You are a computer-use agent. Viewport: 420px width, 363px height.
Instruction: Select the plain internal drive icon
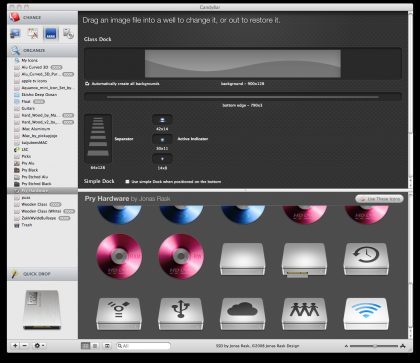pyautogui.click(x=242, y=259)
